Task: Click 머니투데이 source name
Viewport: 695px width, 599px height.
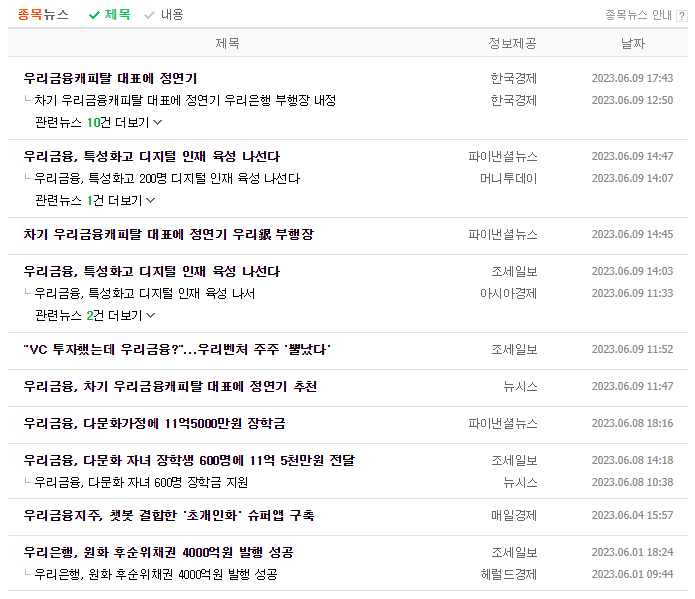Action: [x=508, y=178]
